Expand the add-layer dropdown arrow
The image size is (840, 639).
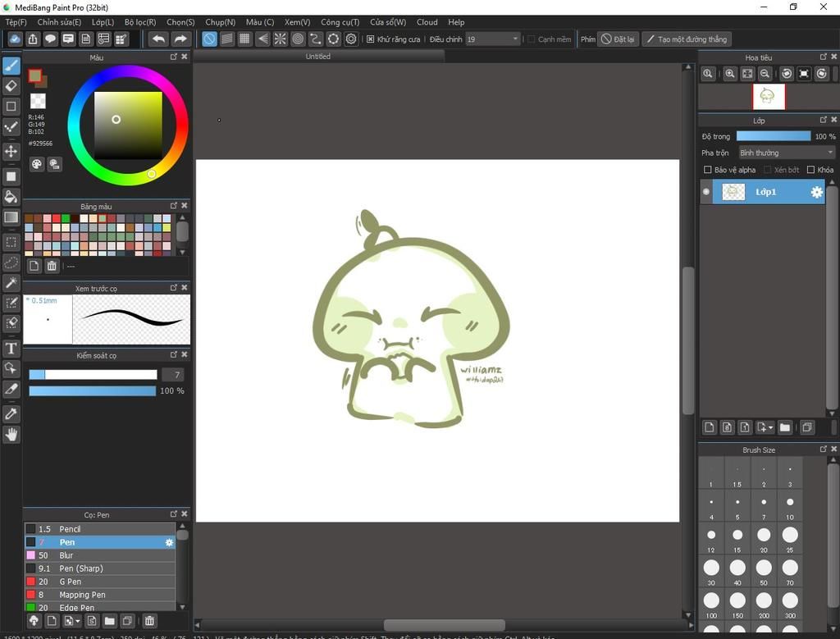771,427
